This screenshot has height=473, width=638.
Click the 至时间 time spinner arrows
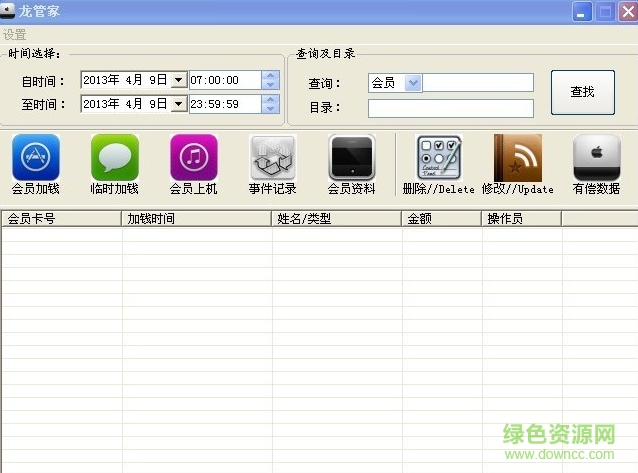tap(270, 104)
